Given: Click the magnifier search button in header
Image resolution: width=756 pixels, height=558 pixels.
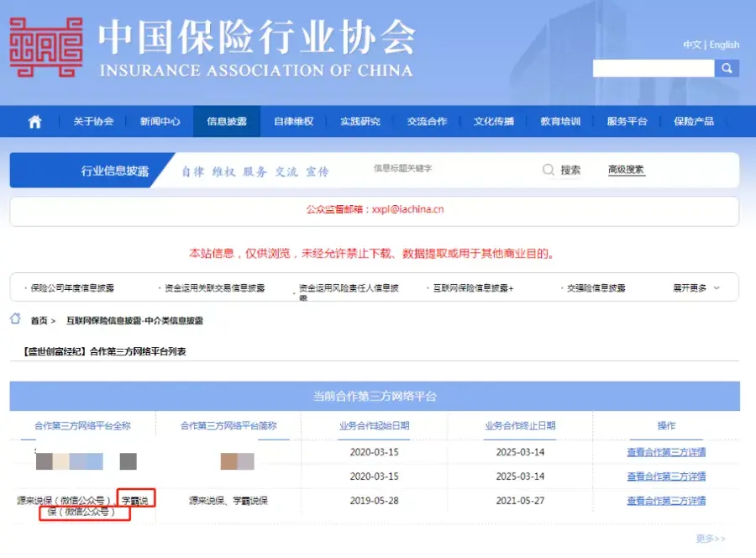Looking at the screenshot, I should coord(727,68).
